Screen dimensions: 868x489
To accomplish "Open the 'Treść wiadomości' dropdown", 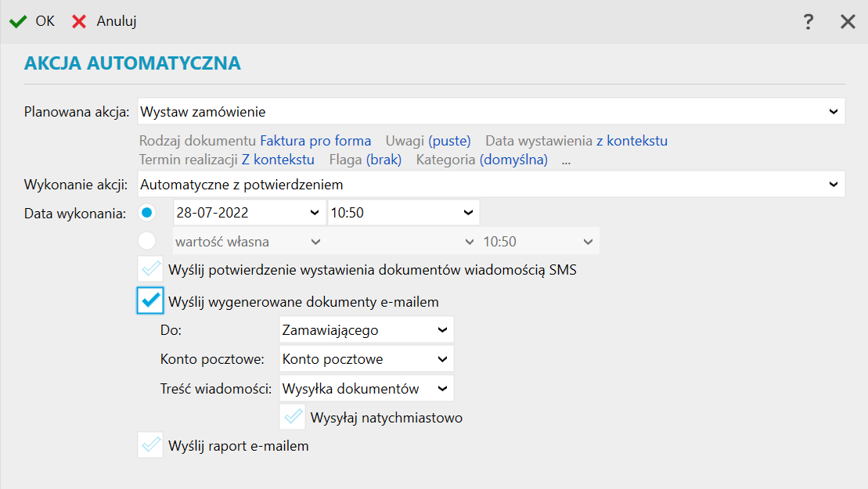I will point(442,388).
